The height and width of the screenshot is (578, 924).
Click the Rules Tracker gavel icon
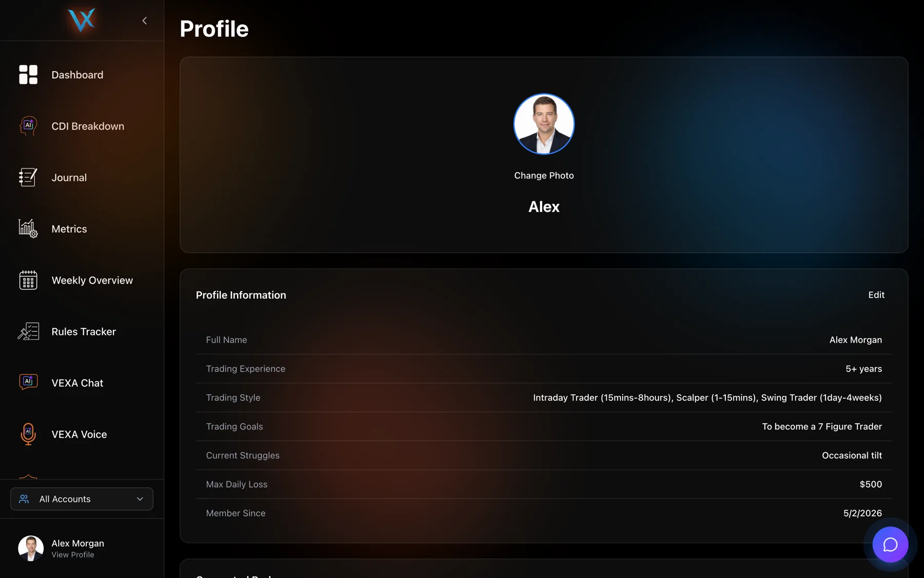[28, 331]
